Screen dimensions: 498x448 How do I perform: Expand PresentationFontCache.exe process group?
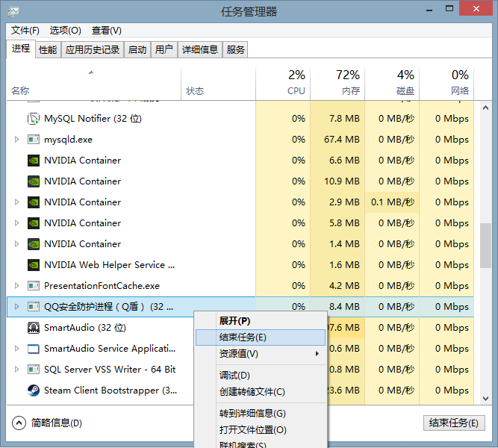(16, 286)
